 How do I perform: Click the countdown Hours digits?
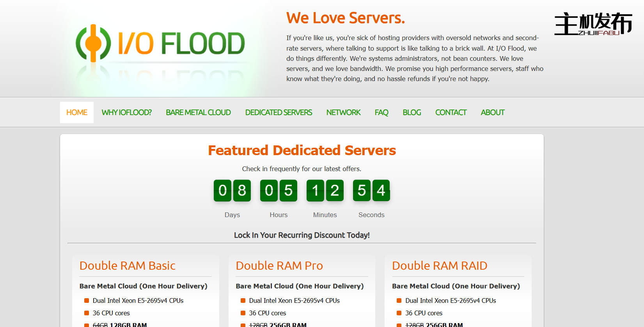tap(279, 191)
